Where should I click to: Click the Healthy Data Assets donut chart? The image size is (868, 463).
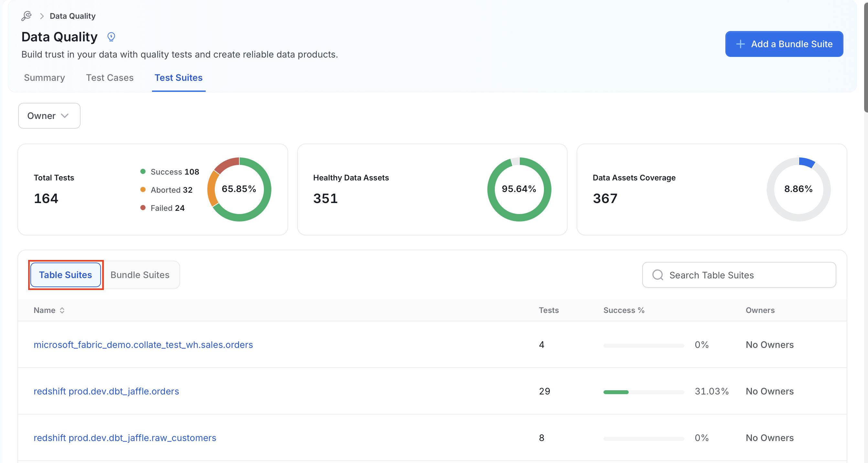[x=519, y=189]
